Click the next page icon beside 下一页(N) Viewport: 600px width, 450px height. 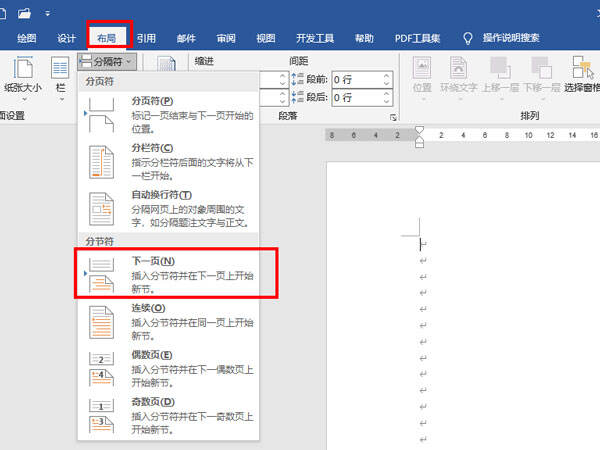(101, 275)
